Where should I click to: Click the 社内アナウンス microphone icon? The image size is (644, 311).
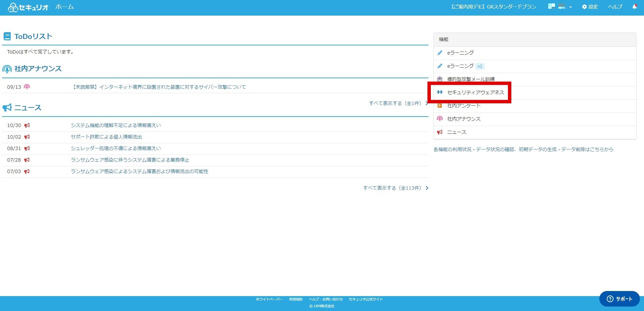point(440,119)
